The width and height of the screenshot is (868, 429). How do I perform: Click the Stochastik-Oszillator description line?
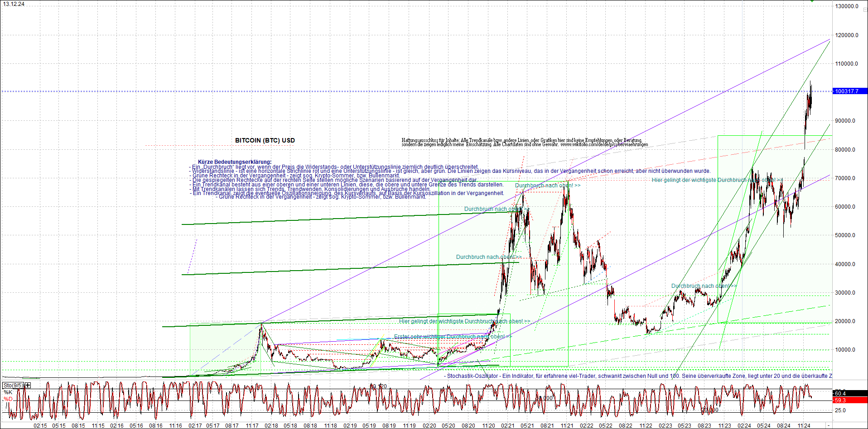click(x=638, y=376)
